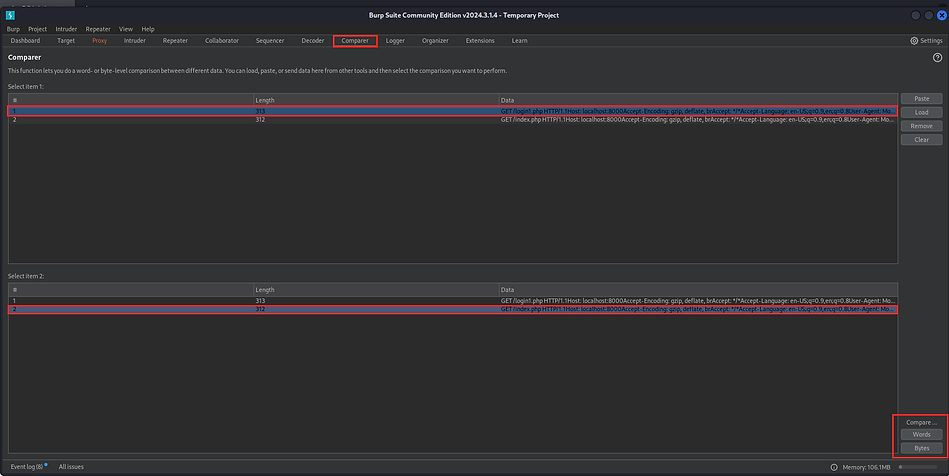Click the Load button
This screenshot has height=476, width=949.
921,112
